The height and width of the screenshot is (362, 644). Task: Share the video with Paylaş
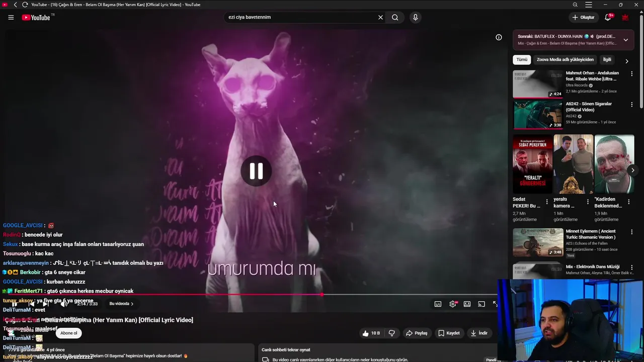(417, 333)
